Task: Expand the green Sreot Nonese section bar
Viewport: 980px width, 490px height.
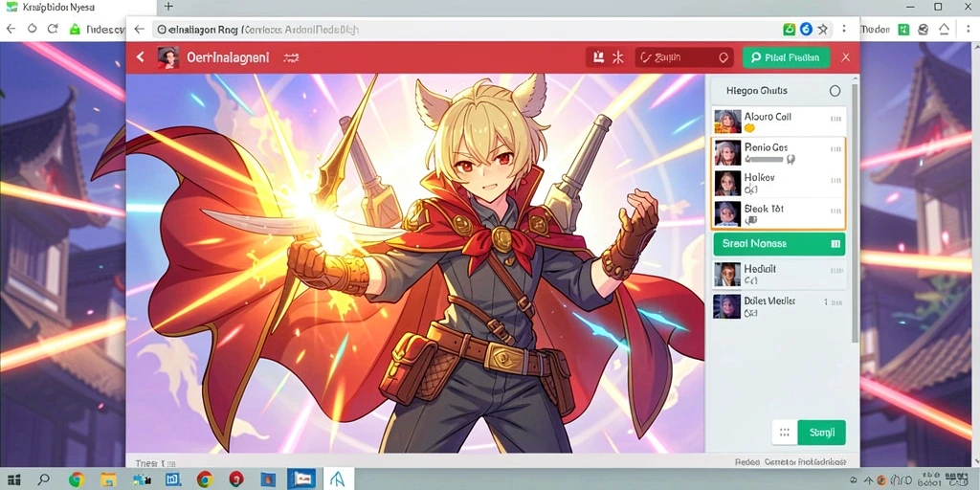Action: click(779, 244)
